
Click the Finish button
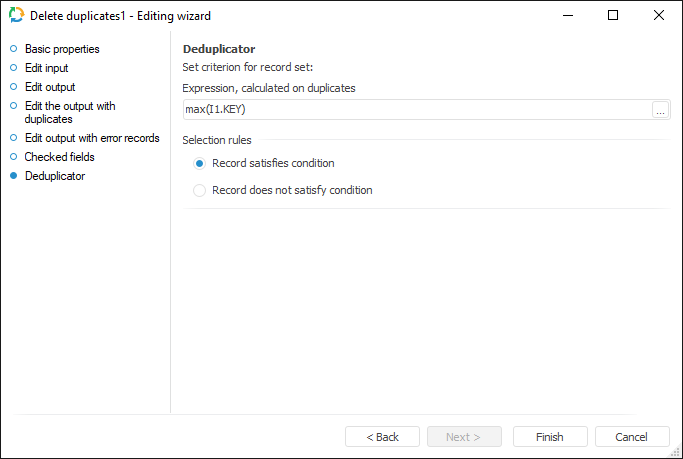[x=550, y=437]
